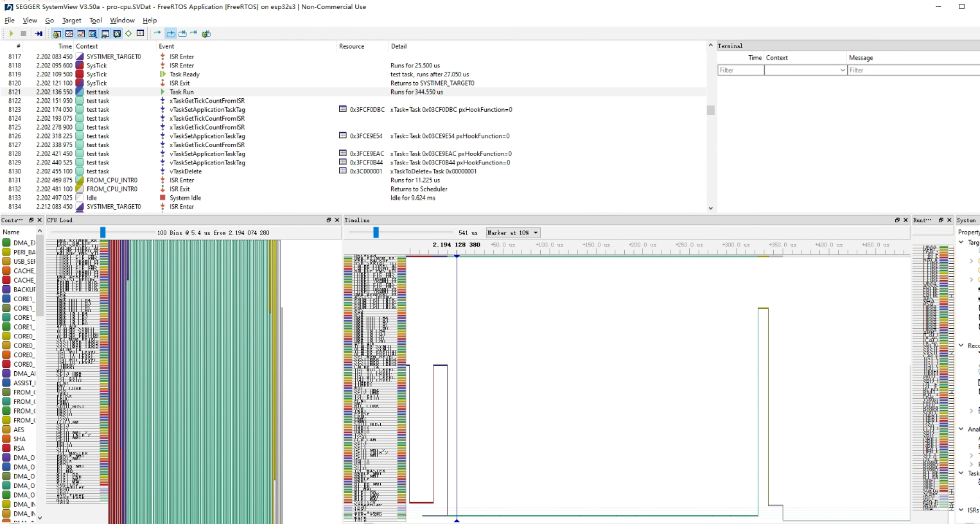980x524 pixels.
Task: Float the Timeline panel
Action: tap(897, 220)
